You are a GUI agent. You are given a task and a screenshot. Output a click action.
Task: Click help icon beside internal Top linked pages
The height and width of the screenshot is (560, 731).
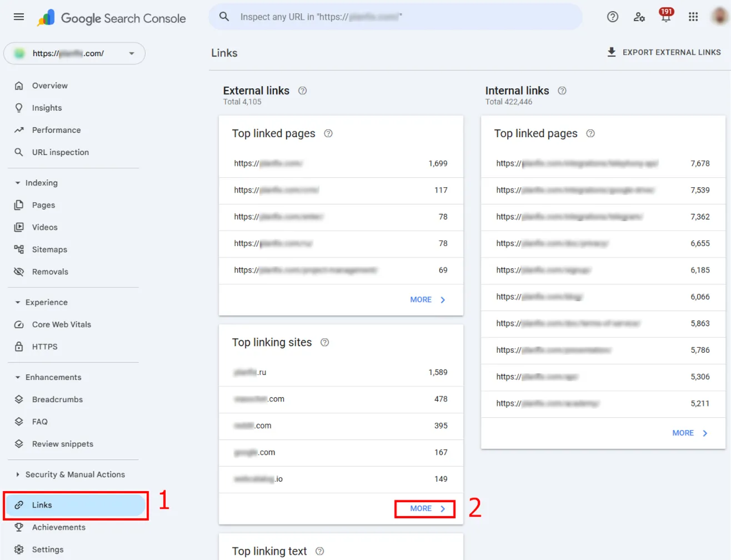(590, 133)
